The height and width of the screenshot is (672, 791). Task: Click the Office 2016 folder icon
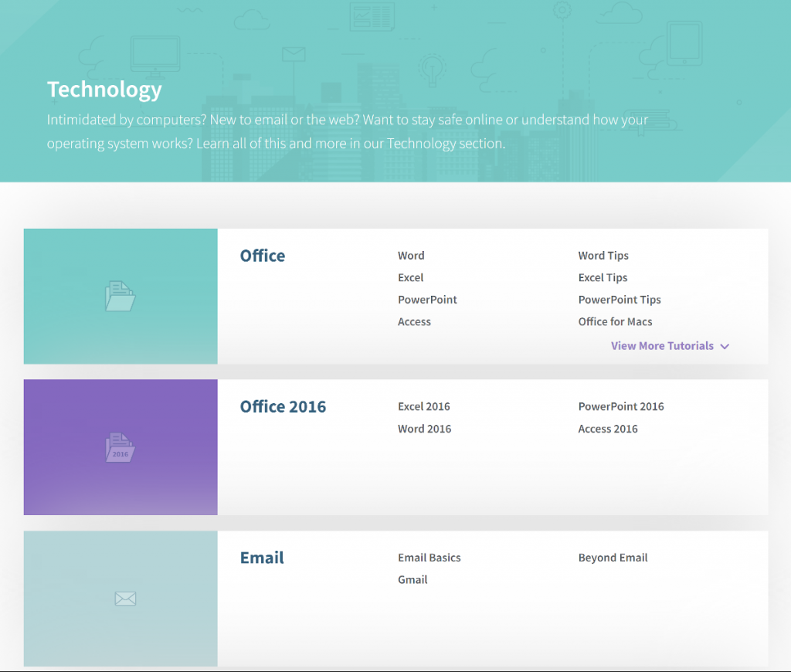[x=120, y=448]
